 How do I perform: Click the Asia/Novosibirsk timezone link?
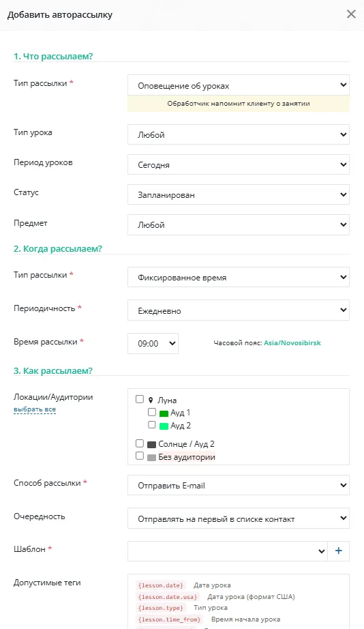click(292, 343)
